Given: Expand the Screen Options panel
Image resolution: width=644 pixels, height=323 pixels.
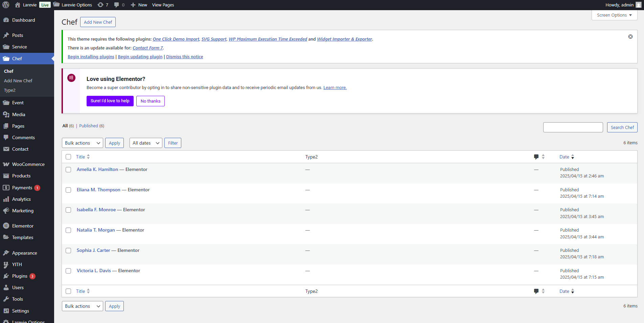Looking at the screenshot, I should [614, 15].
